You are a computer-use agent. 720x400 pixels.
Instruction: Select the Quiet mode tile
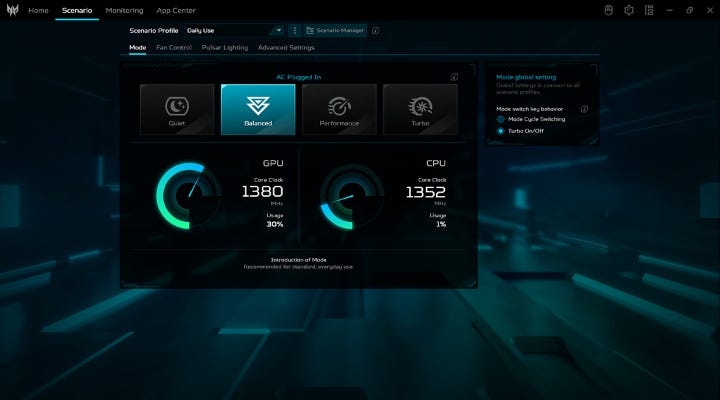(x=177, y=109)
